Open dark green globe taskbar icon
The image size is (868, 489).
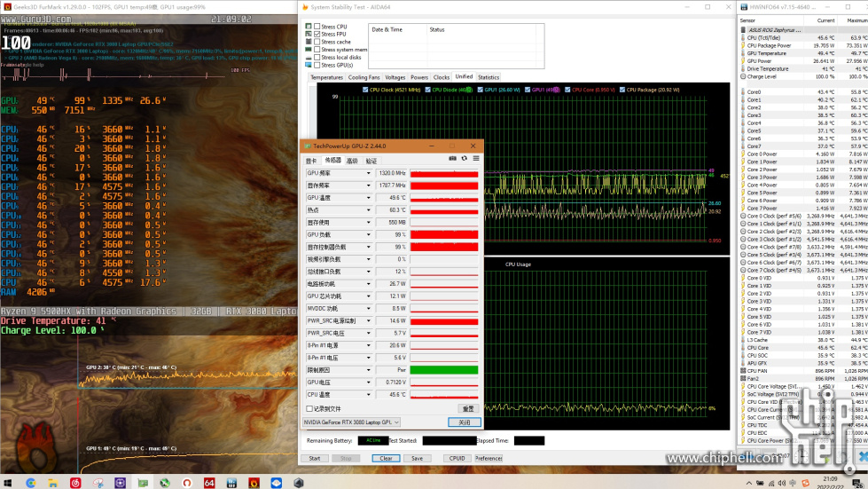pyautogui.click(x=165, y=483)
